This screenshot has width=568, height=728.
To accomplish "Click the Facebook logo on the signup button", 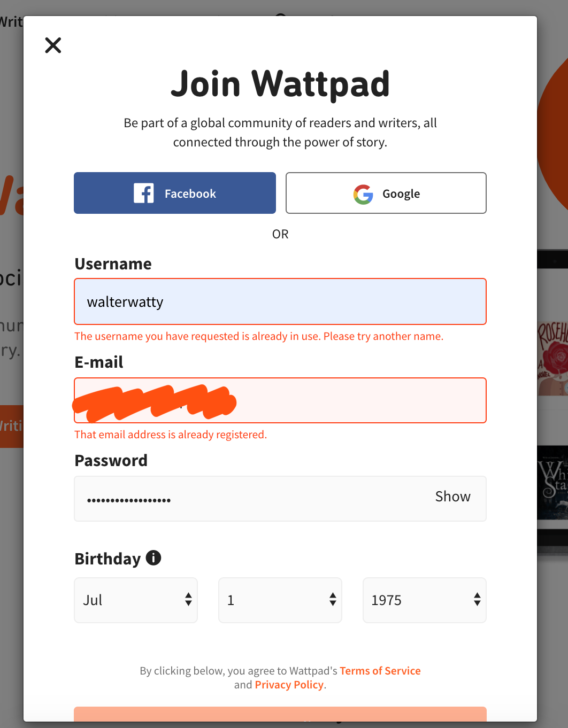I will [x=143, y=193].
